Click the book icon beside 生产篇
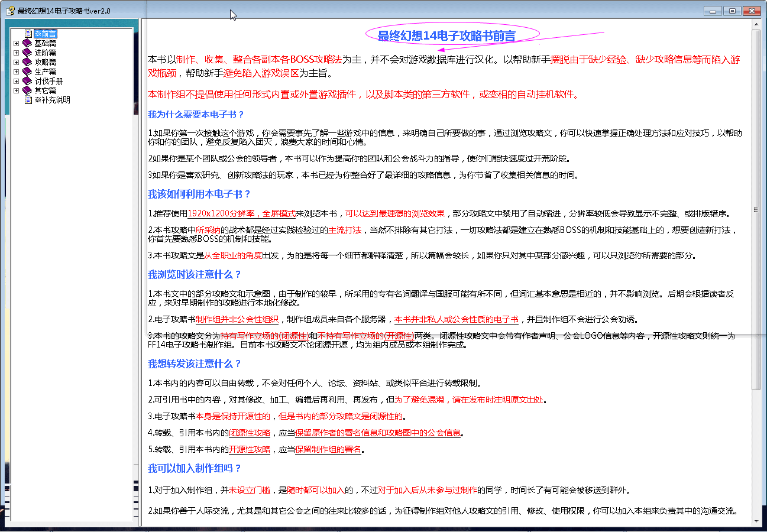 pos(27,72)
